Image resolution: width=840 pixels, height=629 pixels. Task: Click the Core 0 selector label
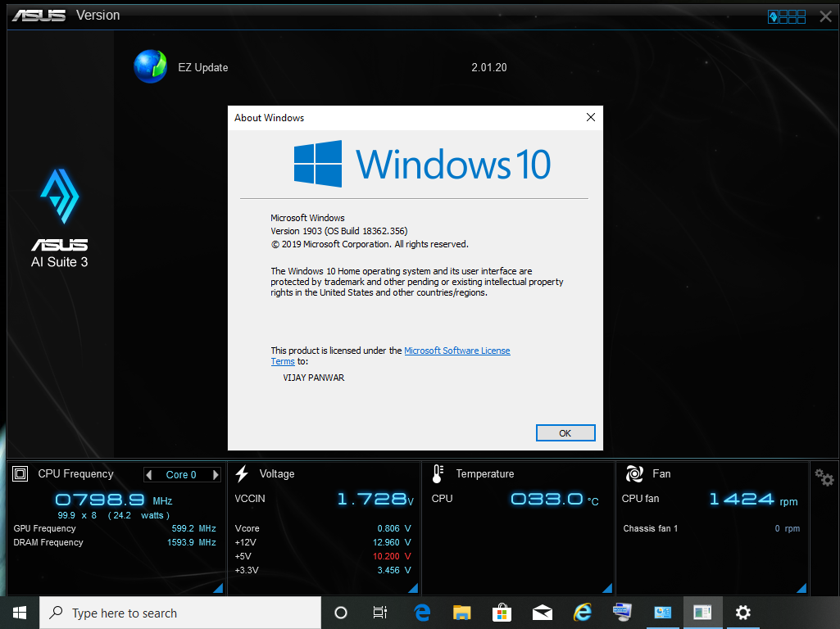coord(181,475)
